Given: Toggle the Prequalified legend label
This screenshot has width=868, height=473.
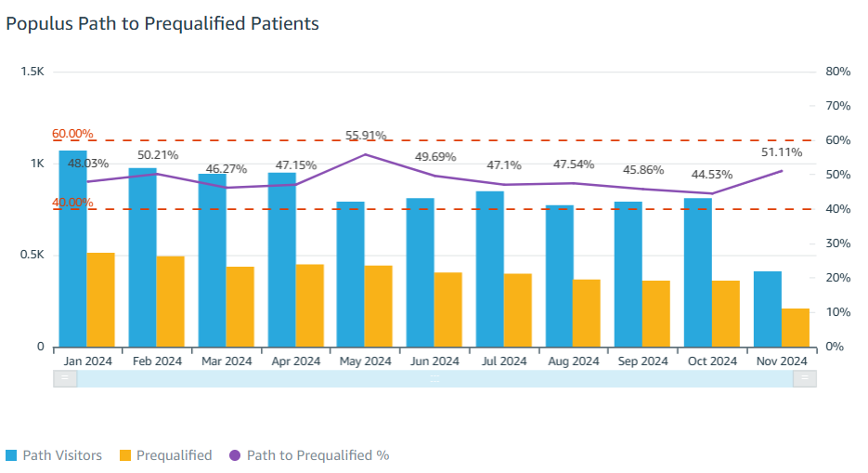Looking at the screenshot, I should [174, 455].
